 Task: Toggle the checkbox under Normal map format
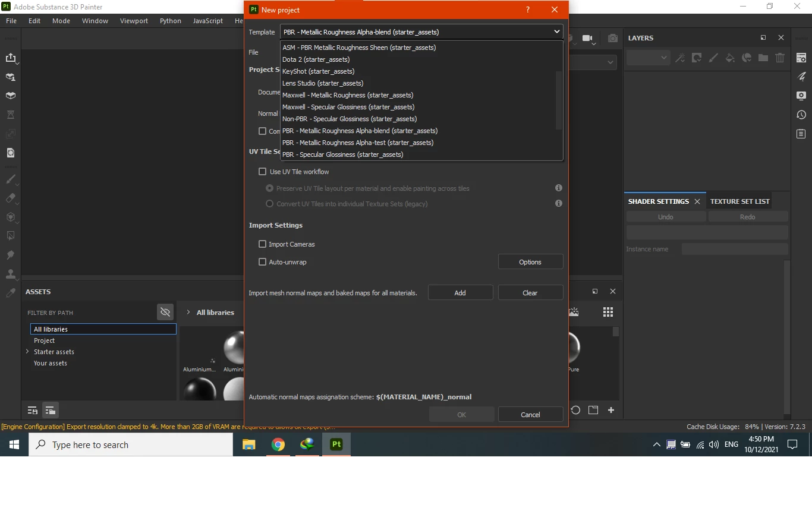[262, 131]
